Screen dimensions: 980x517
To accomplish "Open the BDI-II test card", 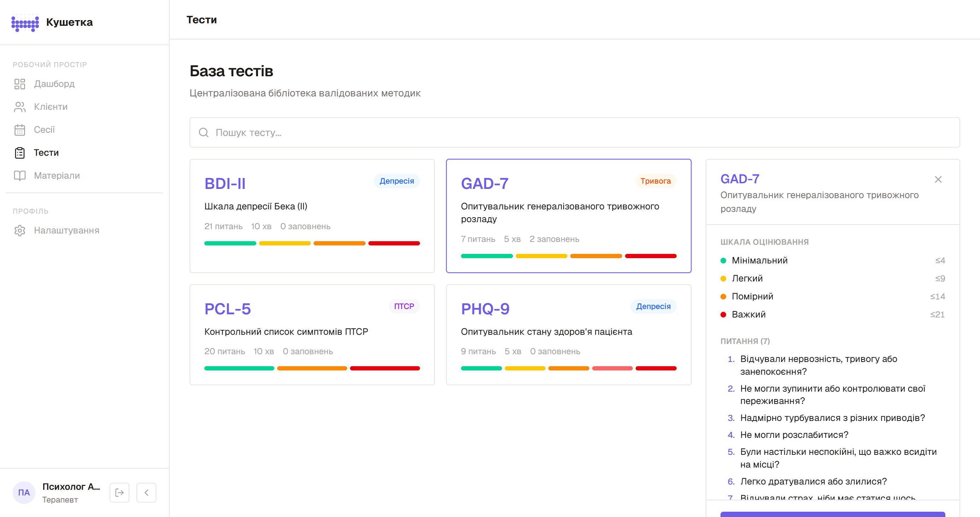I will pyautogui.click(x=312, y=216).
